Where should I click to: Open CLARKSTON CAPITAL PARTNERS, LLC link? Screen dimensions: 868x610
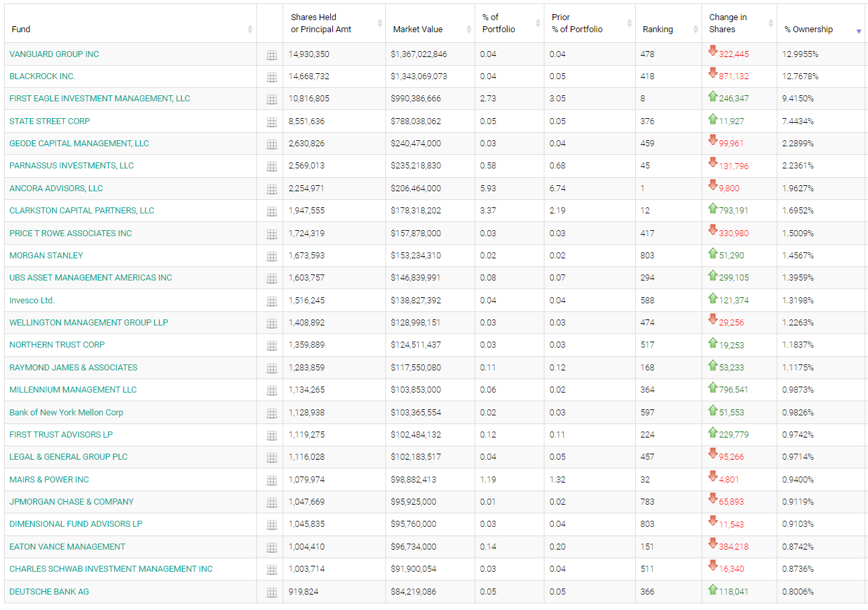[82, 211]
